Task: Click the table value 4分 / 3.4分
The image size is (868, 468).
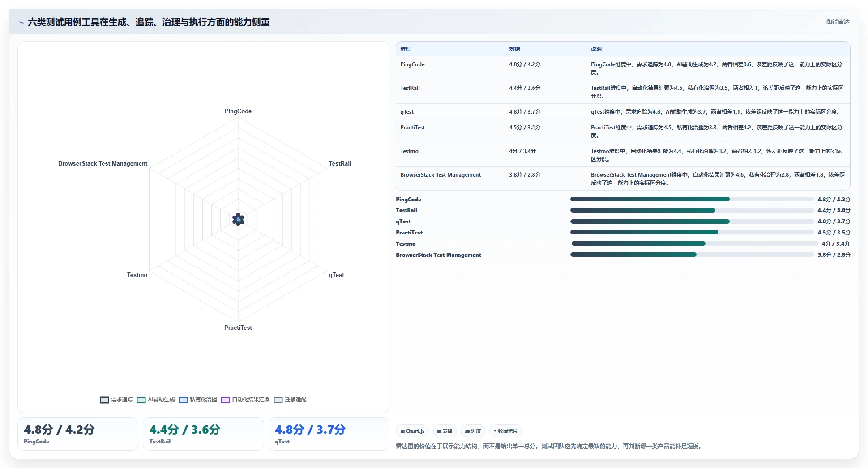Action: coord(522,151)
